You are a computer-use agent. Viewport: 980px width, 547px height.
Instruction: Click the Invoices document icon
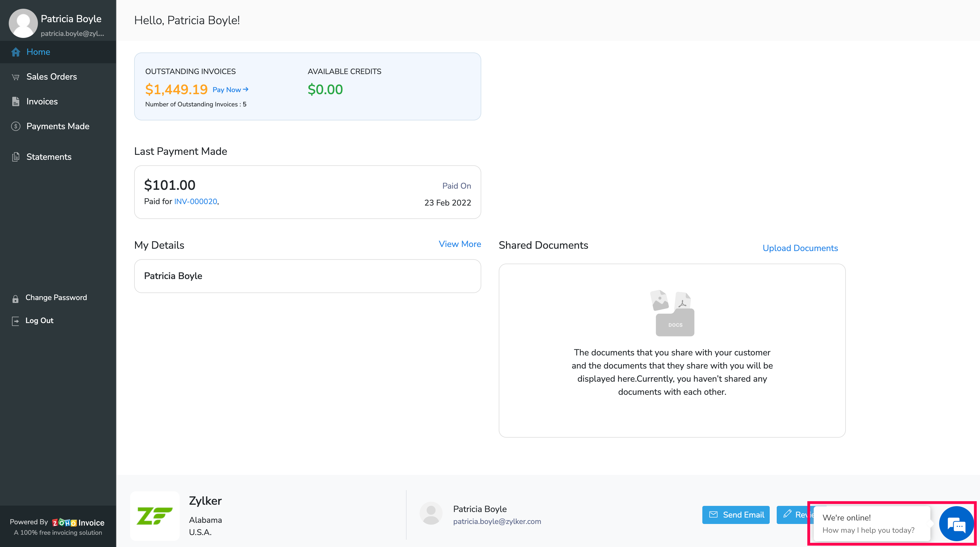point(15,101)
